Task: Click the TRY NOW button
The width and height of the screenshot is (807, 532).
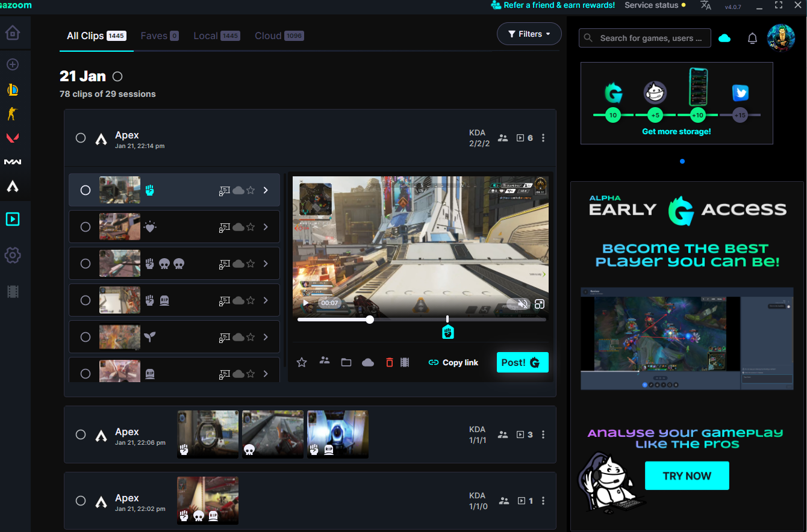Action: pos(687,475)
